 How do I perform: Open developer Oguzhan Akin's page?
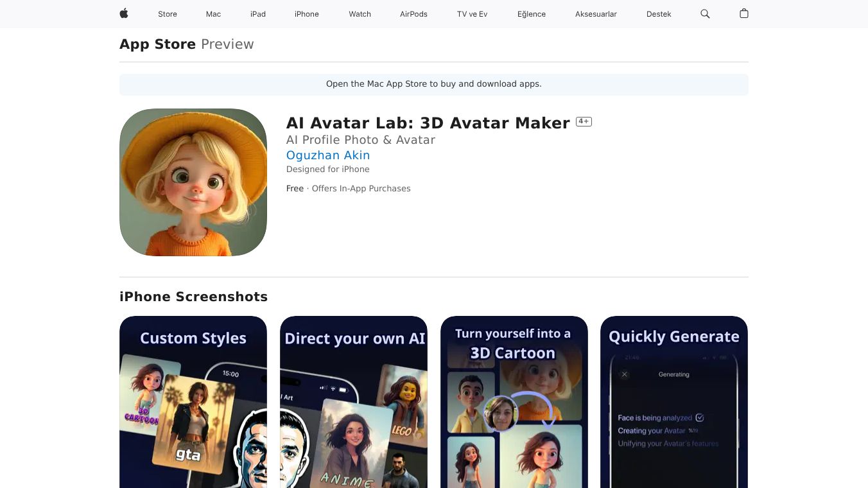328,155
